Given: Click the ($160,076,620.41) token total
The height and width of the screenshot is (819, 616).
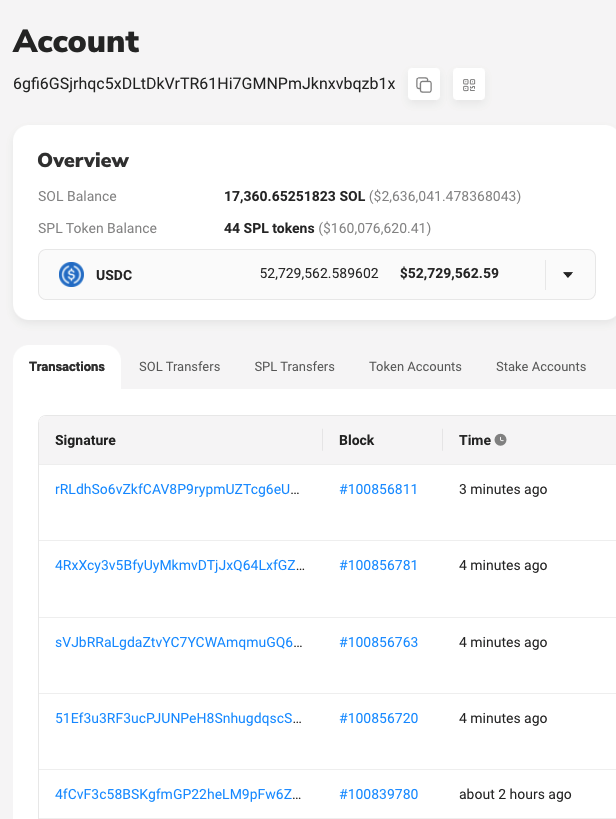Looking at the screenshot, I should click(375, 228).
